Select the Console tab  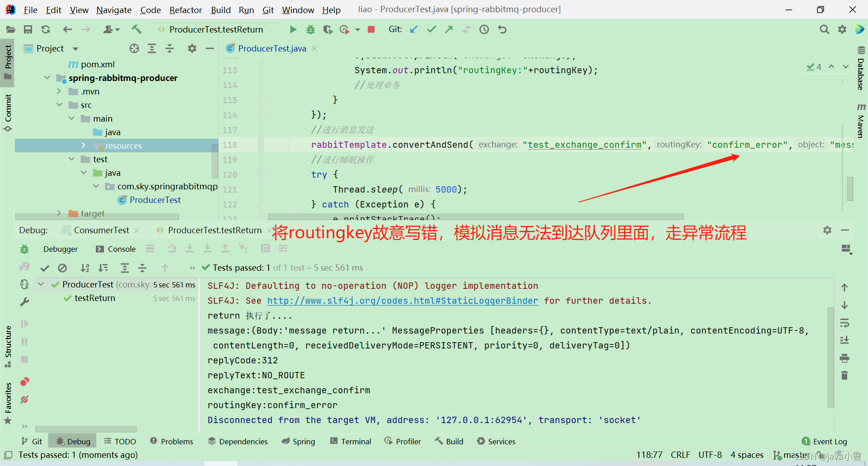116,249
